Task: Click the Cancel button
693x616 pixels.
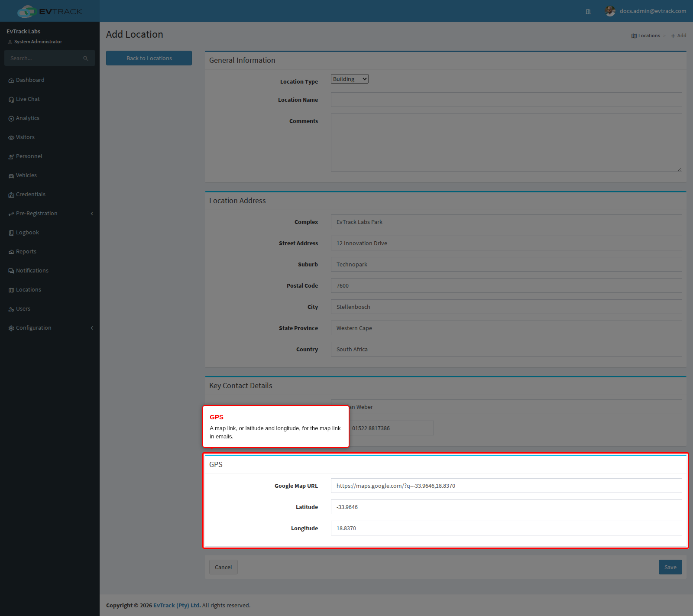Action: [x=223, y=567]
